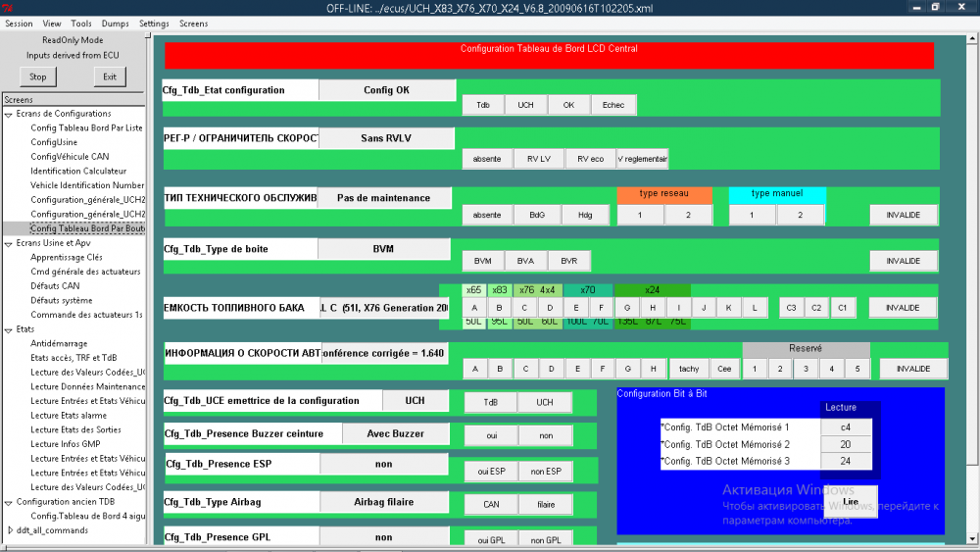Screen dimensions: 980x552
Task: Click Config. TdB Octet Mémorisé 3 value 24
Action: tap(846, 462)
